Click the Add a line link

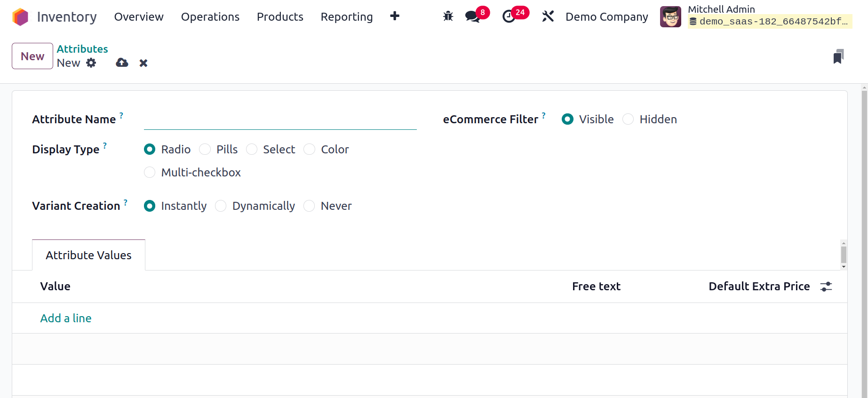(66, 318)
